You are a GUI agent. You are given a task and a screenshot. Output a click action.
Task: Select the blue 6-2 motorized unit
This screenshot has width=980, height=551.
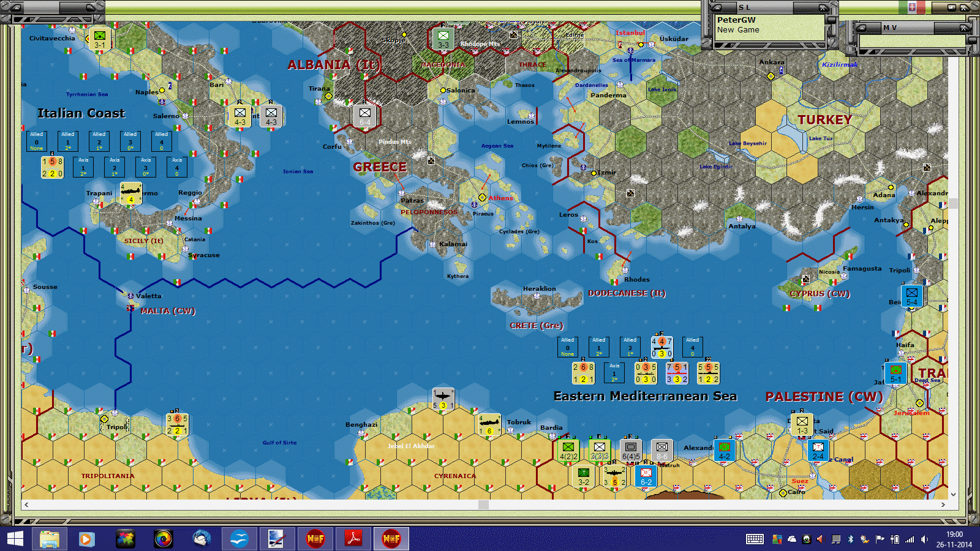click(646, 476)
